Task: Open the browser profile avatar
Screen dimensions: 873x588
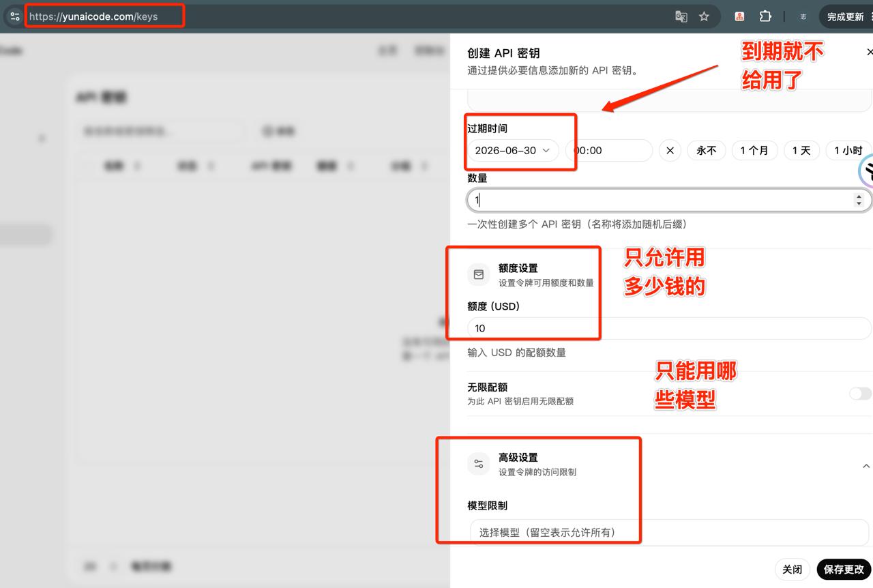Action: click(803, 16)
